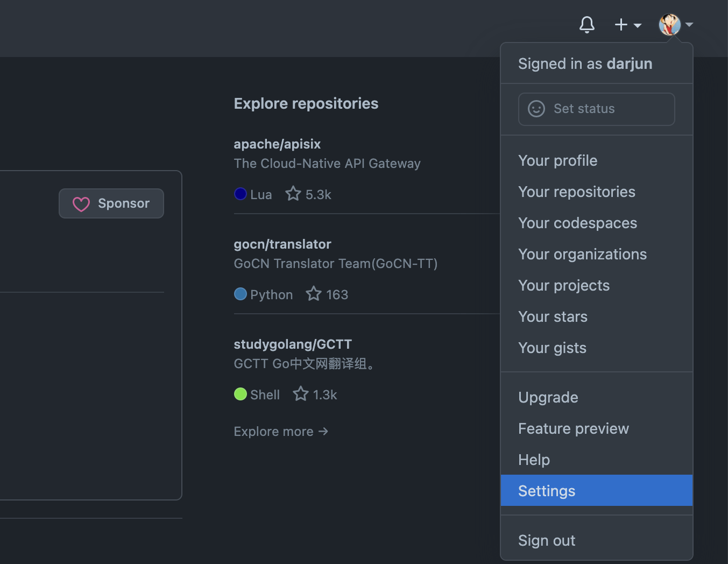Click the Sponsor button
The height and width of the screenshot is (564, 728).
[111, 203]
